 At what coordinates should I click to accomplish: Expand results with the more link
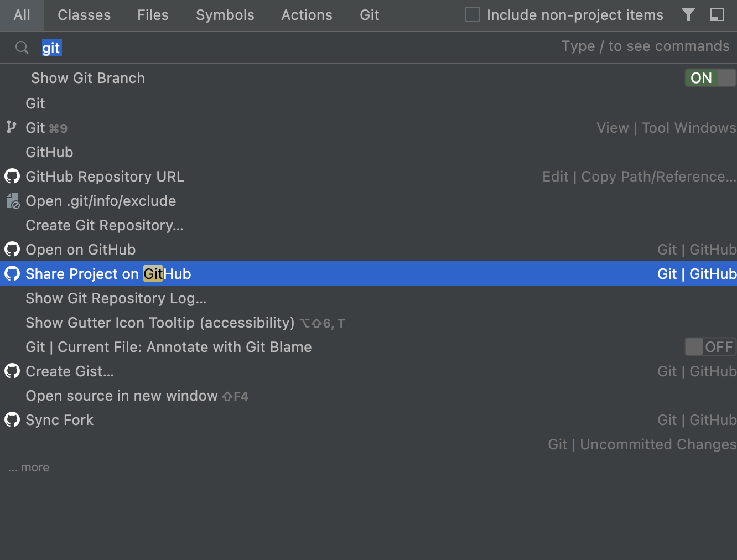[29, 468]
